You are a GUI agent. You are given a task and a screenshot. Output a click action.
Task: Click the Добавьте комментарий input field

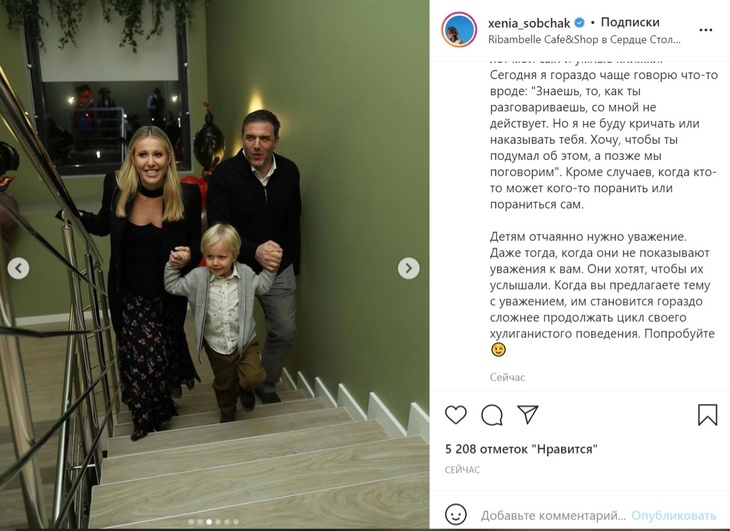pos(553,515)
